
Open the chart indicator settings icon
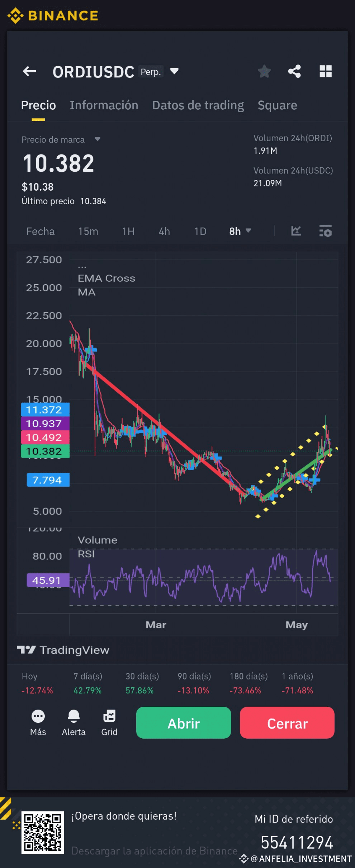[325, 231]
